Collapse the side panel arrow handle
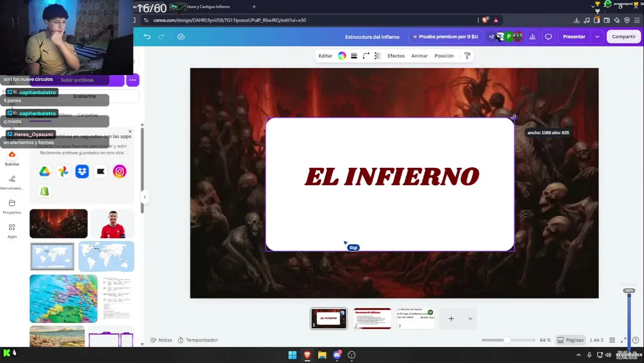The image size is (644, 363). (x=145, y=197)
